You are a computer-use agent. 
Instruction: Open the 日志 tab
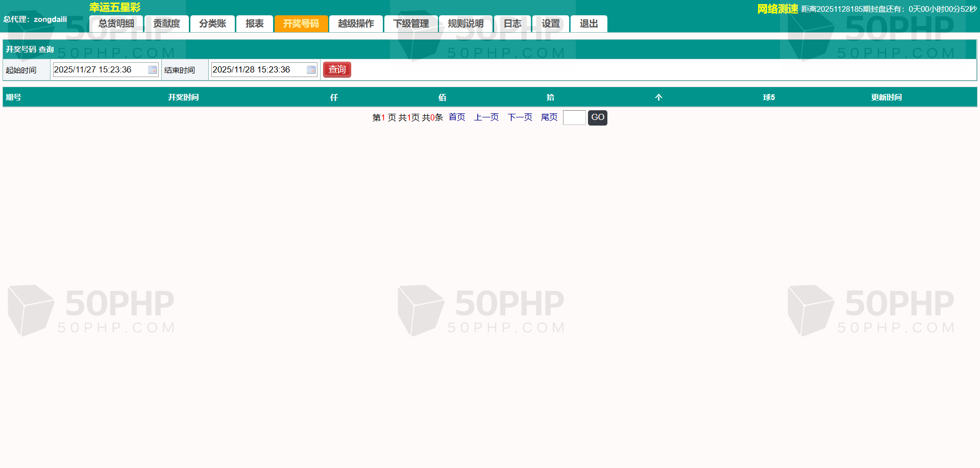tap(512, 24)
